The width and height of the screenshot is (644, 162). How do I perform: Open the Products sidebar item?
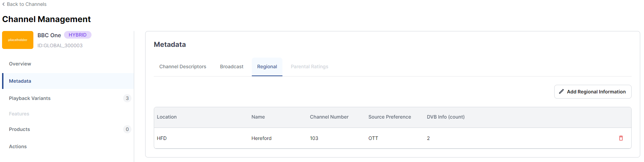click(x=19, y=129)
